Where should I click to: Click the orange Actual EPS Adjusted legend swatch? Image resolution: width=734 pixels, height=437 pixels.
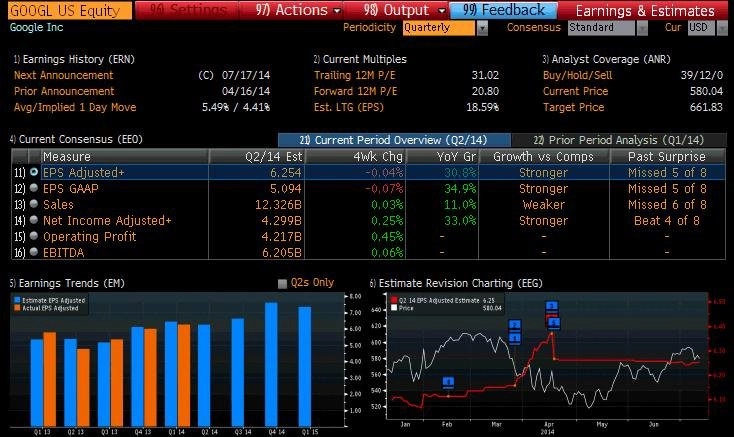[x=17, y=308]
